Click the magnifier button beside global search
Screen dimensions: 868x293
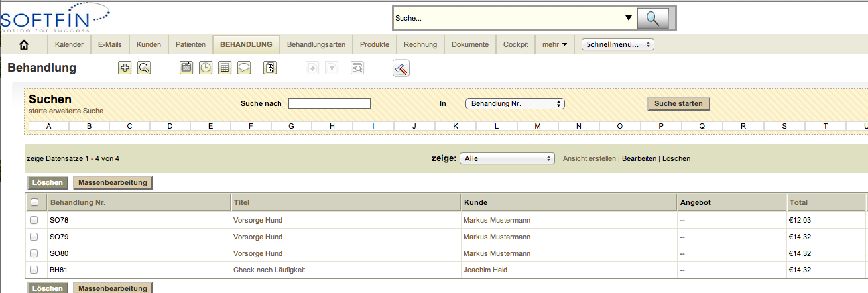coord(652,19)
